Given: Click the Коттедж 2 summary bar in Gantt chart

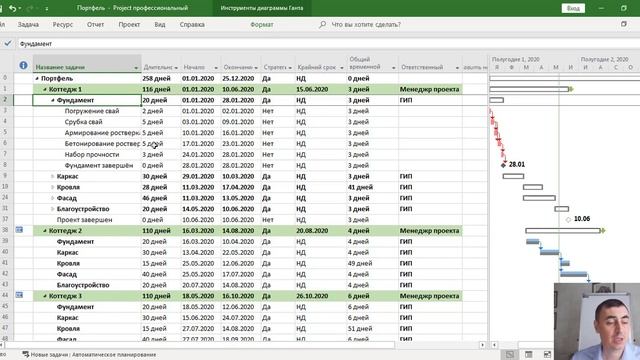Looking at the screenshot, I should coord(563,231).
